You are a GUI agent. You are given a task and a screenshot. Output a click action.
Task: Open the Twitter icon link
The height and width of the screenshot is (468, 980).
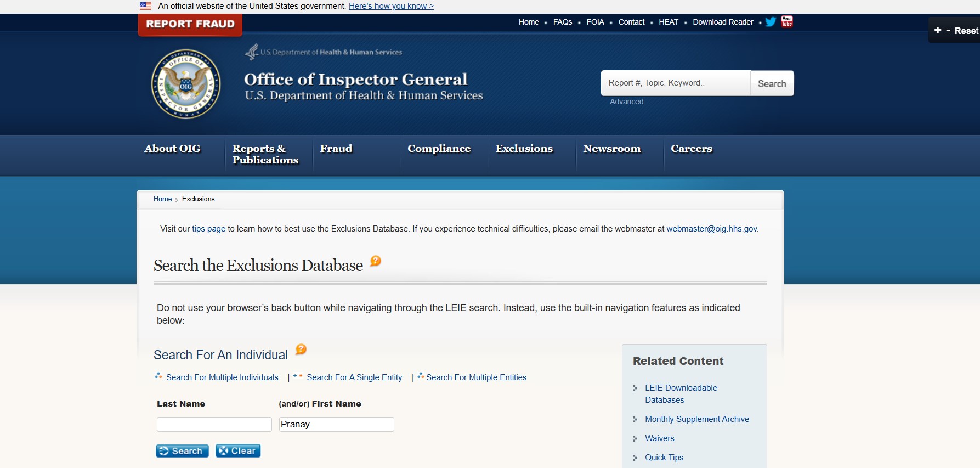click(771, 22)
